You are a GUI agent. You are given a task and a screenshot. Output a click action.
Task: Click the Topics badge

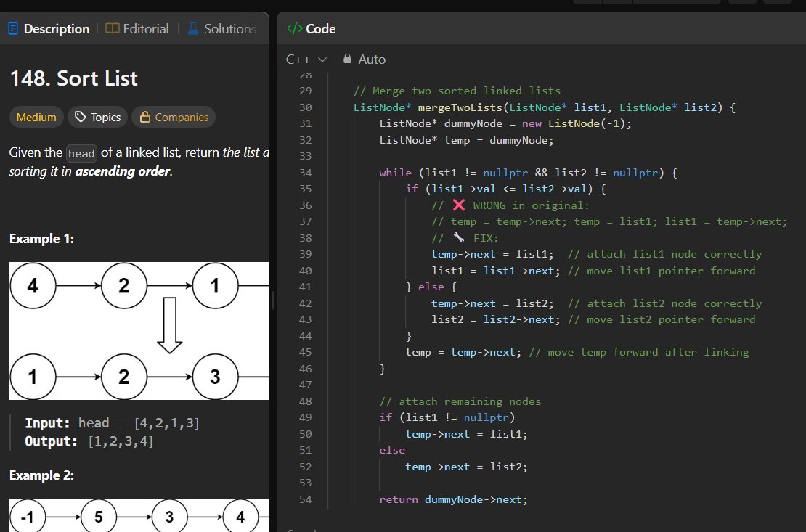[x=97, y=117]
